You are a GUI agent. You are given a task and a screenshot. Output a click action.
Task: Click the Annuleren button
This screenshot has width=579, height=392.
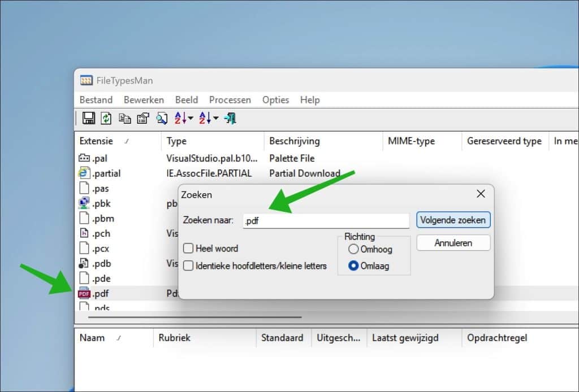click(453, 243)
